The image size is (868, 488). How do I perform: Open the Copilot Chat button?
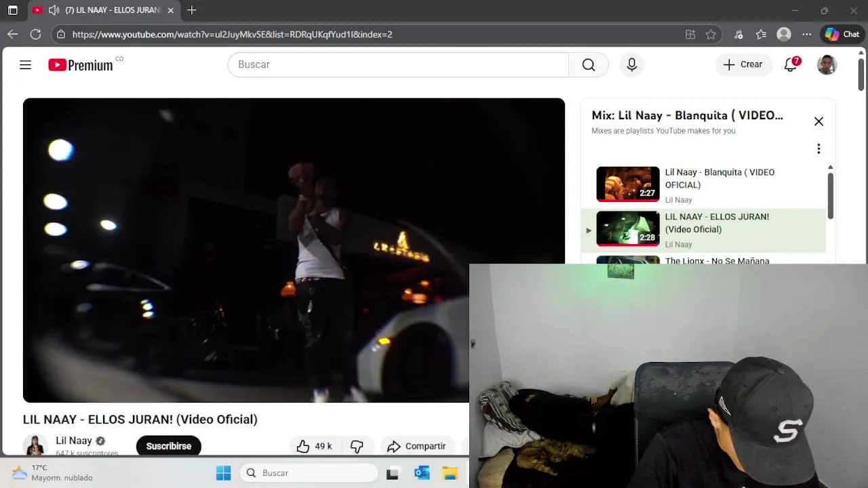(842, 34)
